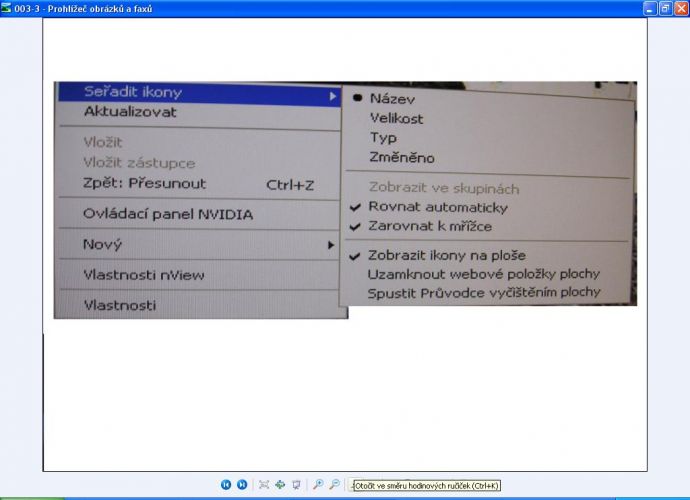Click 'Spustit Průvodce vyčištěním plochy'
The image size is (690, 500).
pyautogui.click(x=484, y=293)
